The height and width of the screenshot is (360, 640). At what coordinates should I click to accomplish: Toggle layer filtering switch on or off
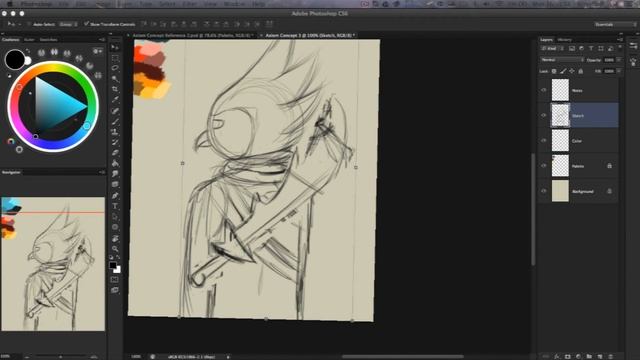(620, 48)
